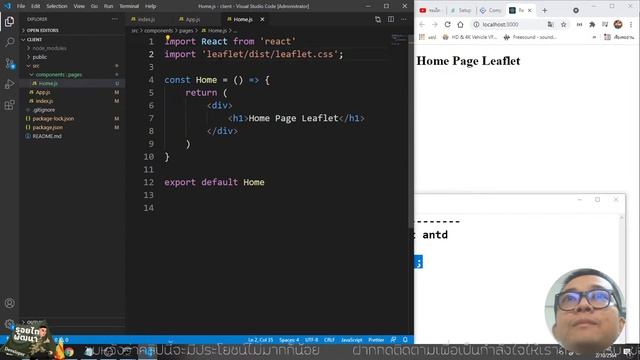Open index.js in the file tree
This screenshot has width=640, height=360.
(x=44, y=101)
